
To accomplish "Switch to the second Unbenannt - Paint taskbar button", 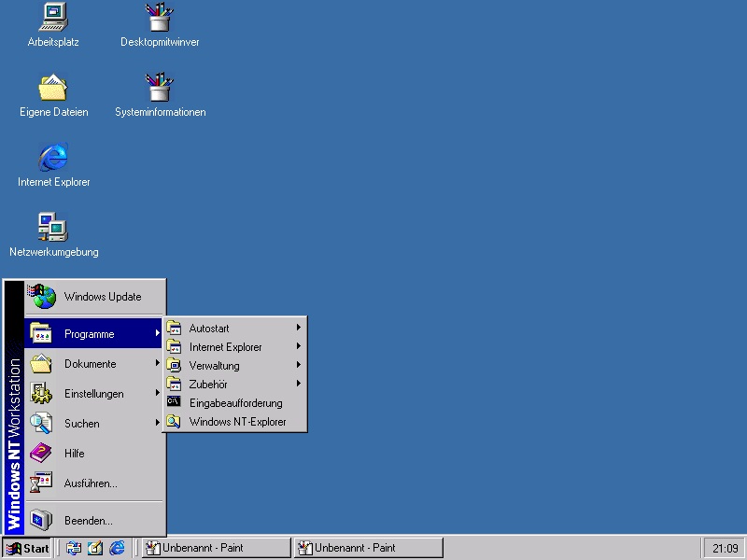I will [369, 548].
